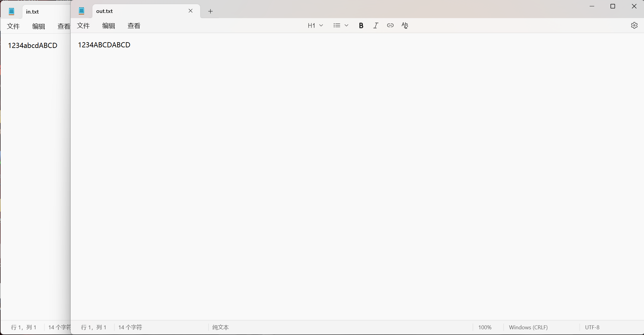This screenshot has height=335, width=644.
Task: Click the clear formatting icon
Action: coord(405,26)
